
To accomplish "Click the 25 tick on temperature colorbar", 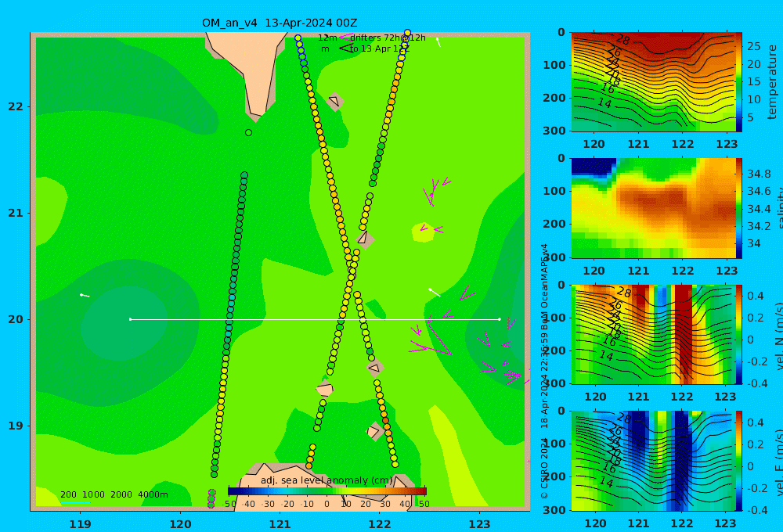I will 753,46.
